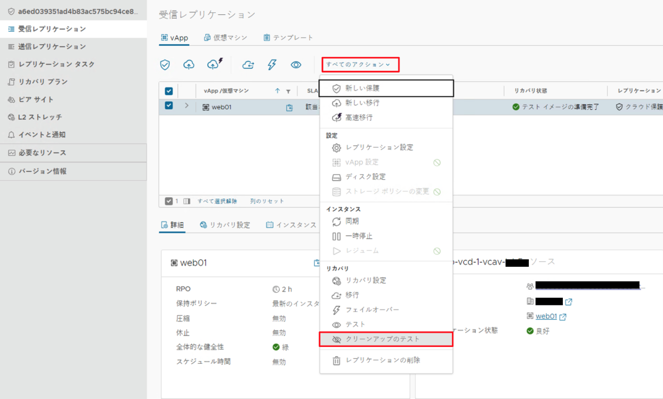Choose 移行 under リカバリ section
The image size is (663, 399).
pyautogui.click(x=386, y=295)
